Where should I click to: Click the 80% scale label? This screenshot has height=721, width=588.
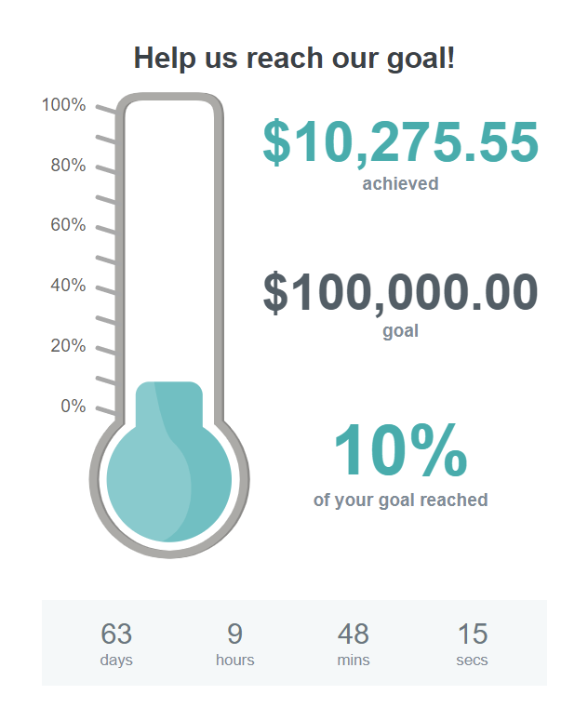click(x=68, y=165)
